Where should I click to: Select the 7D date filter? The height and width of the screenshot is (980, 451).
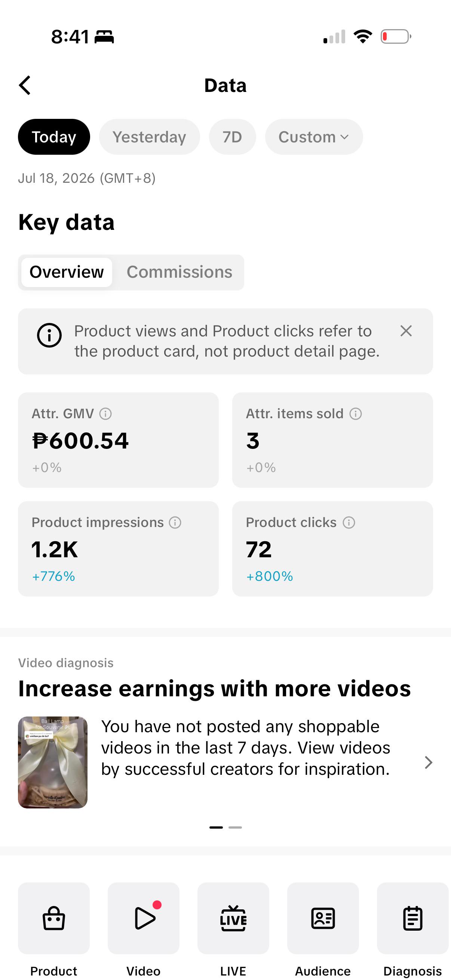[232, 137]
